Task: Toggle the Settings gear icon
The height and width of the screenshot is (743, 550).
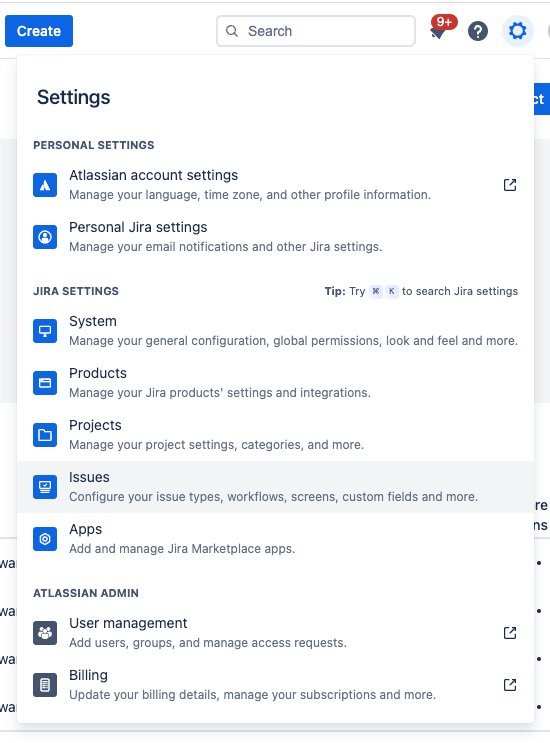Action: pyautogui.click(x=517, y=31)
